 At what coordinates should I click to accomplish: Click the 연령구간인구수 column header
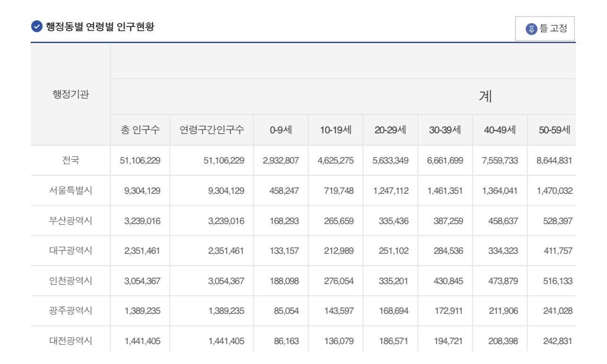212,130
